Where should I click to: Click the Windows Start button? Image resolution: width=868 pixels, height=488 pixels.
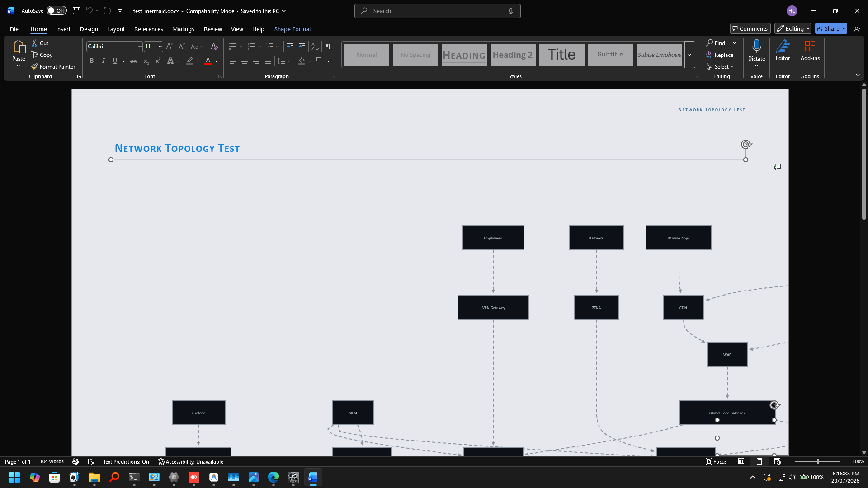pos(14,477)
